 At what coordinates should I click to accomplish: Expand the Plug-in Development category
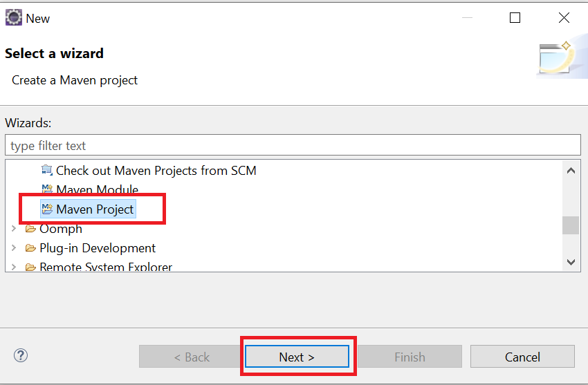[14, 248]
